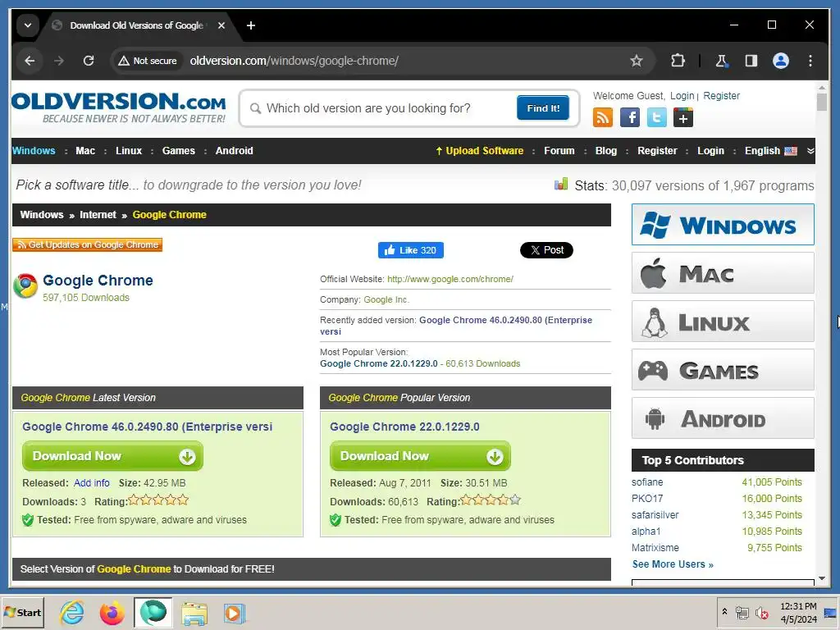840x630 pixels.
Task: Launch Internet Explorer from taskbar
Action: click(x=72, y=613)
